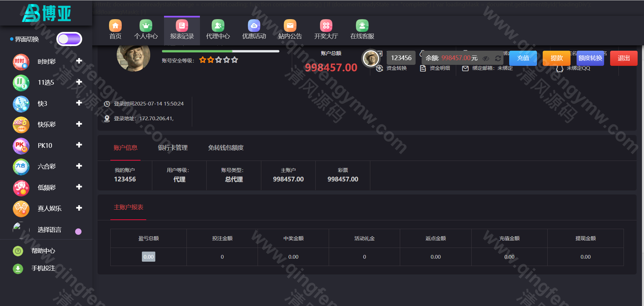Open 报表记录 tab icon
The width and height of the screenshot is (644, 306).
coord(182,26)
